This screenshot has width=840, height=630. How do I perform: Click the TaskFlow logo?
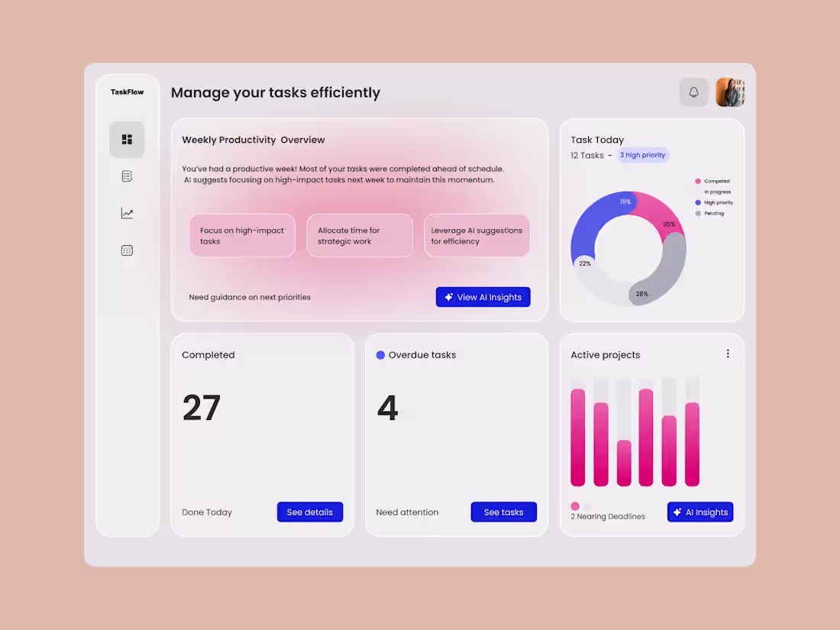(126, 92)
